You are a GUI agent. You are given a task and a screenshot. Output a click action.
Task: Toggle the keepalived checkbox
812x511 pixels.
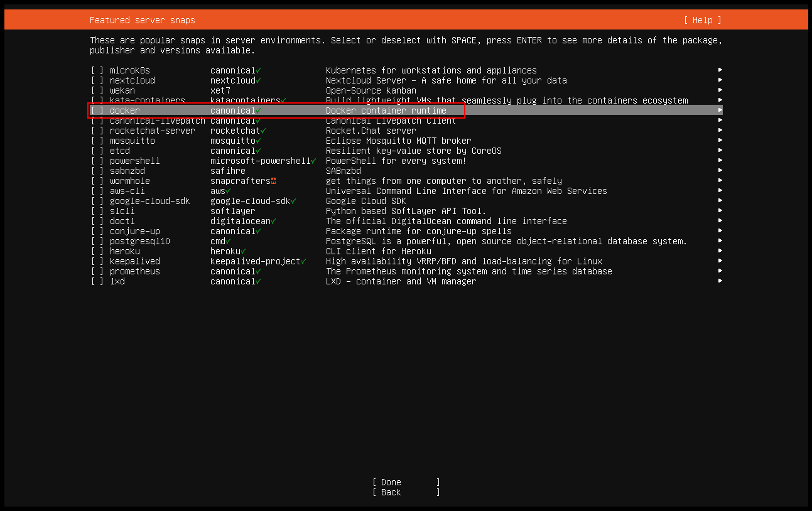pos(97,261)
